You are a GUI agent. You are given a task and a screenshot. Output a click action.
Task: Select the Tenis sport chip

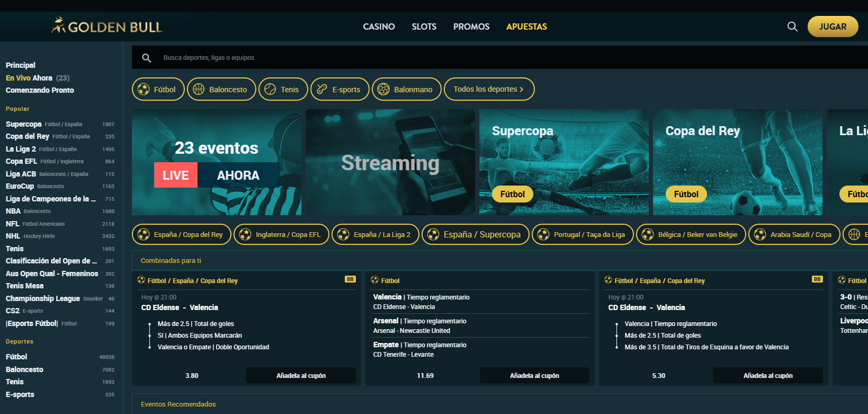point(283,89)
